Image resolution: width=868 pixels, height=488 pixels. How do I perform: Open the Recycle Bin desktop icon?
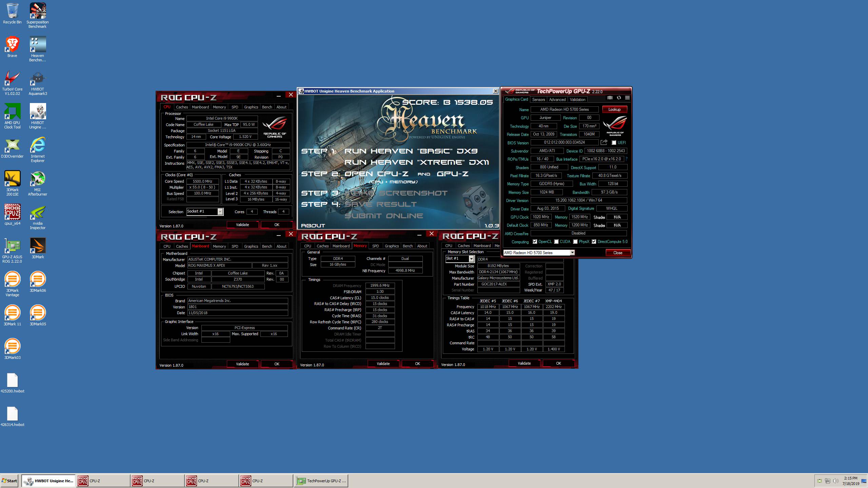tap(12, 14)
